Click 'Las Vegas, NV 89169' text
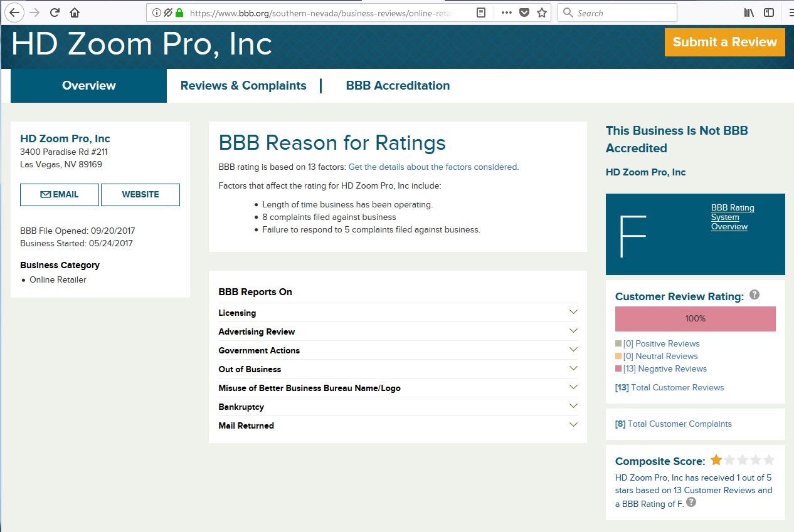This screenshot has height=532, width=794. [x=61, y=164]
